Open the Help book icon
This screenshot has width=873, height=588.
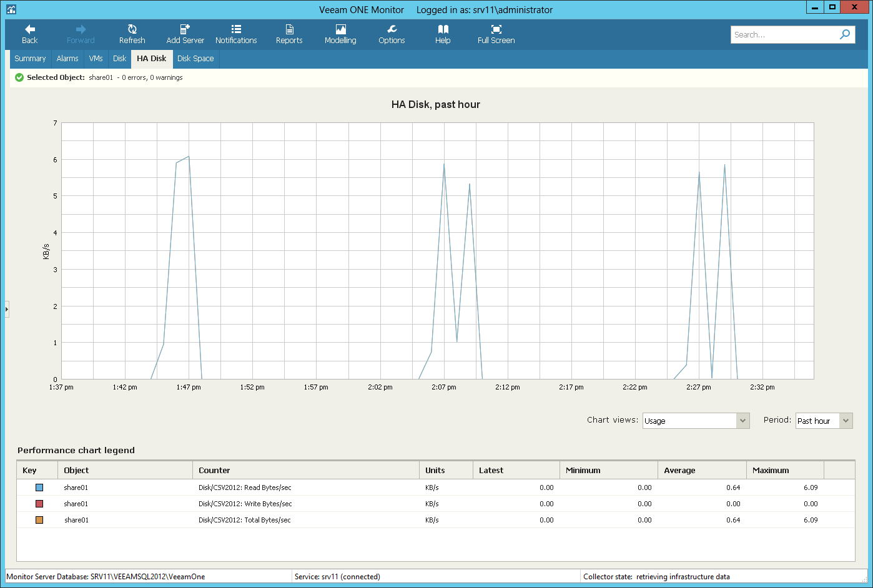coord(443,34)
